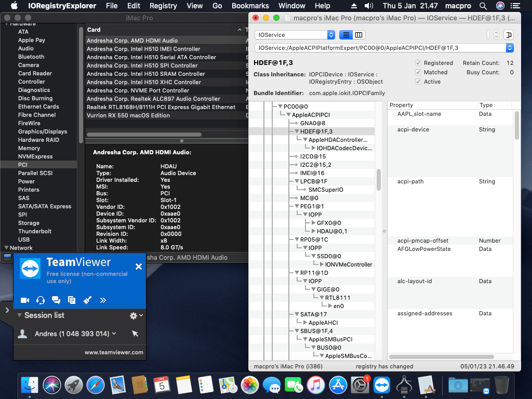
Task: Collapse the PEG1@1 tree node
Action: point(297,206)
